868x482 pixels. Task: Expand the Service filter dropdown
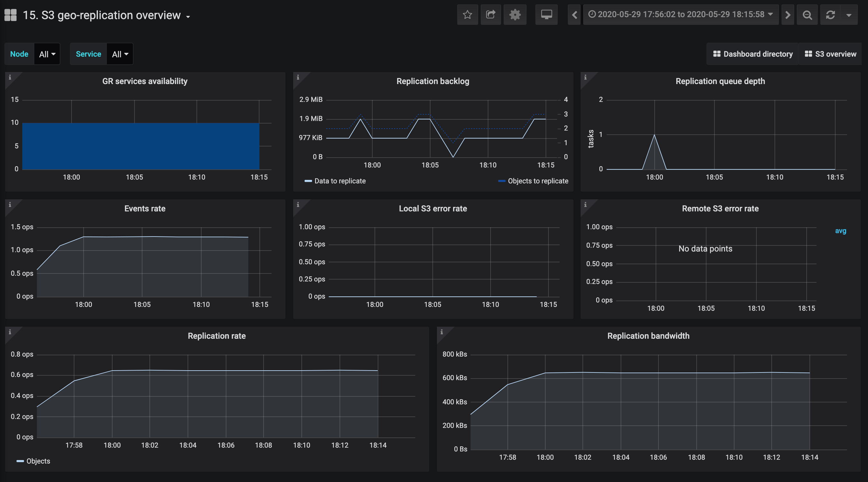119,54
